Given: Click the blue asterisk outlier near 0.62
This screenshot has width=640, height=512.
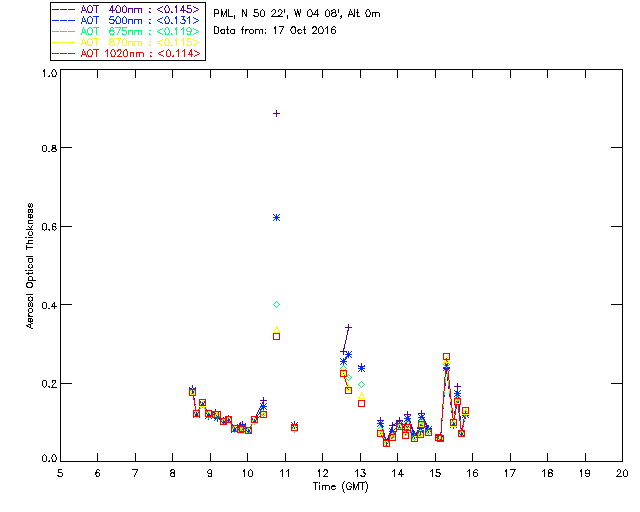Looking at the screenshot, I should [x=276, y=218].
